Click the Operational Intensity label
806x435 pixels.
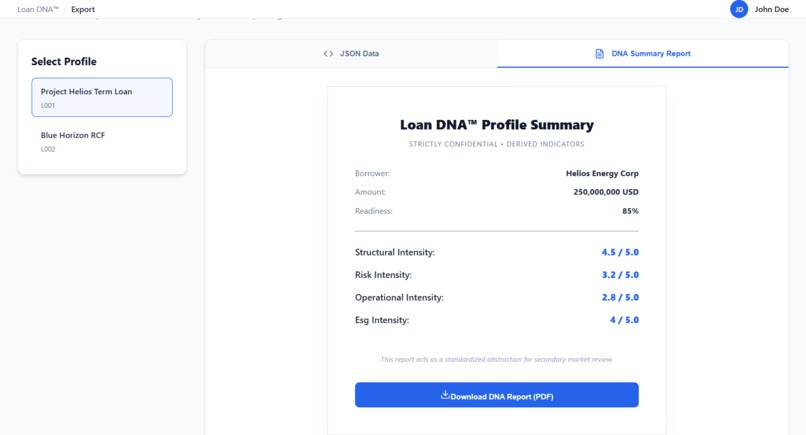[399, 297]
